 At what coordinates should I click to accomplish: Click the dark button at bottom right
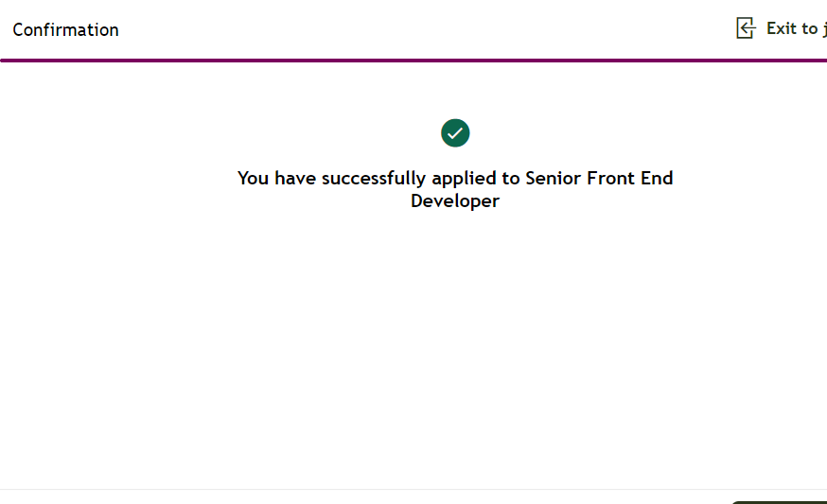(x=778, y=501)
